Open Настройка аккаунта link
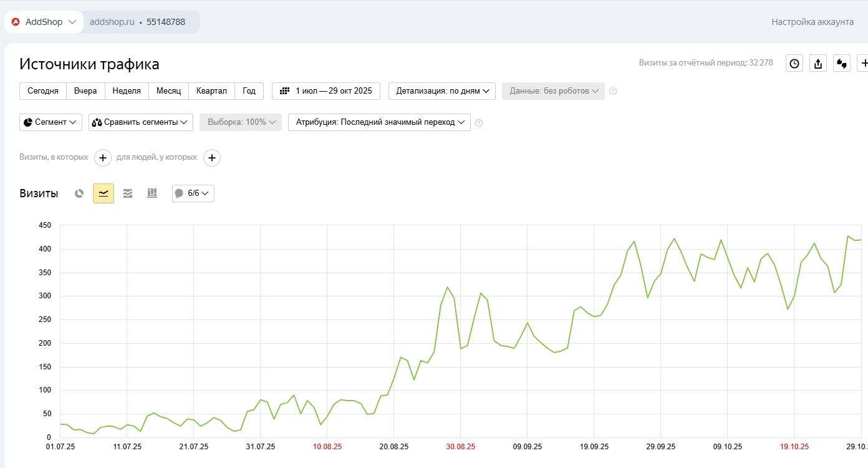 coord(813,22)
